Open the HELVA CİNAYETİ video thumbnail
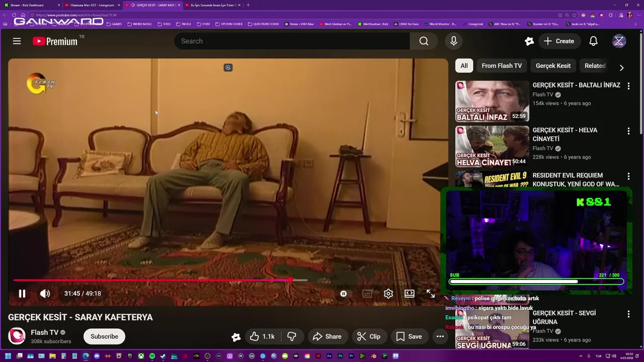Viewport: 644px width, 362px height. pyautogui.click(x=492, y=146)
